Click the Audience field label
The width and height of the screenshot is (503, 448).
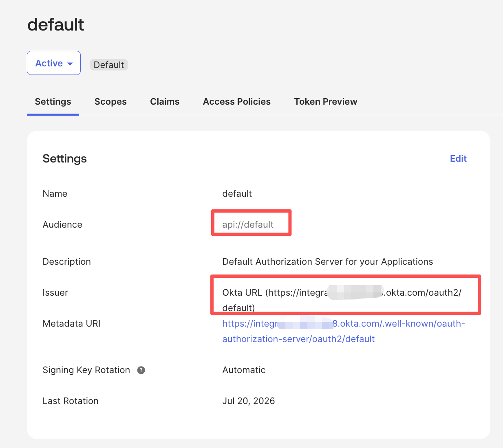click(x=62, y=225)
